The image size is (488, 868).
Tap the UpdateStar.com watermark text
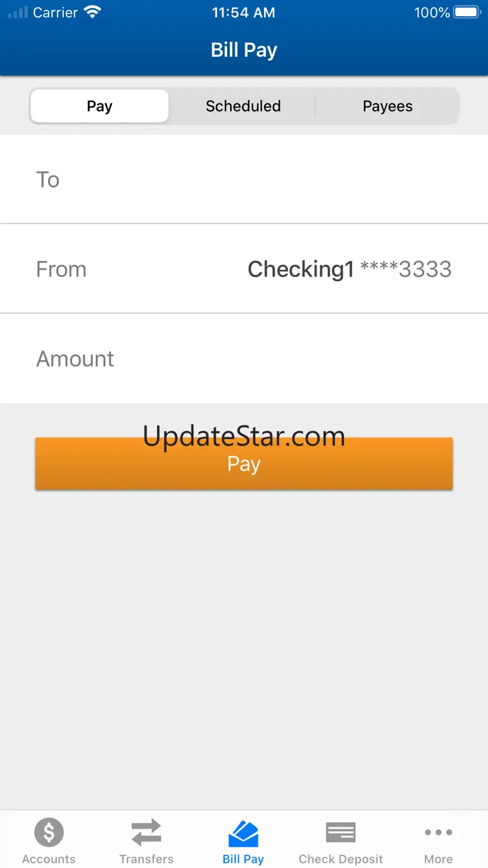(244, 436)
